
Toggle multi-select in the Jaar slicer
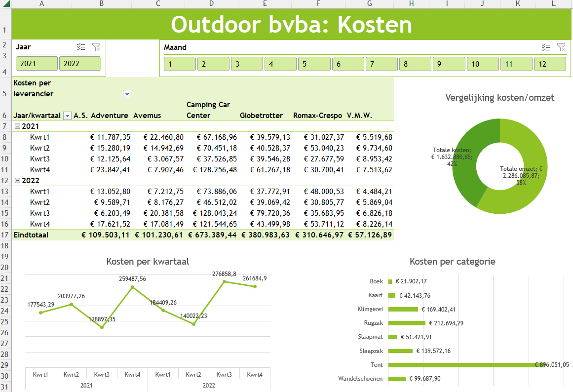click(x=81, y=47)
